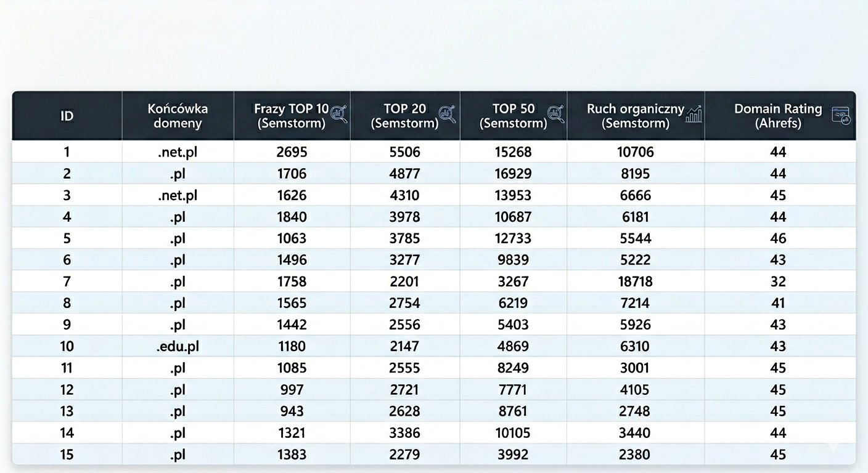
Task: Select the row with ID 15
Action: (x=67, y=455)
